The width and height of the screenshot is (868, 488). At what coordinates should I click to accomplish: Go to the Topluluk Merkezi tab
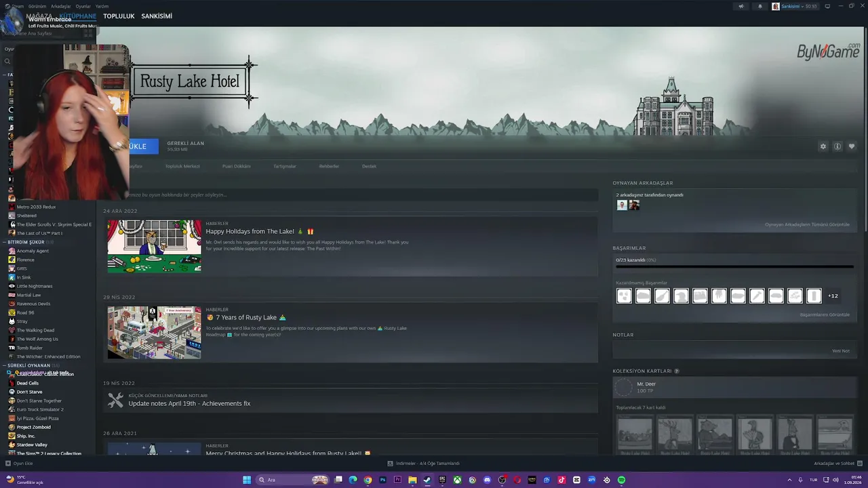click(182, 166)
